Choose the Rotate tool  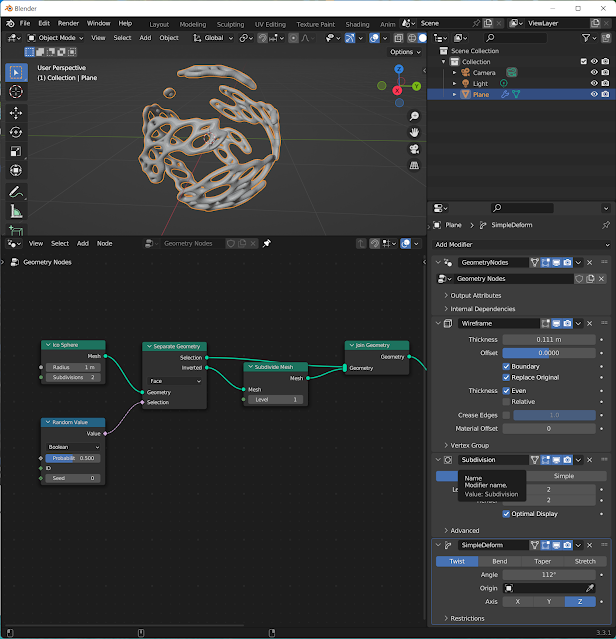click(x=16, y=132)
